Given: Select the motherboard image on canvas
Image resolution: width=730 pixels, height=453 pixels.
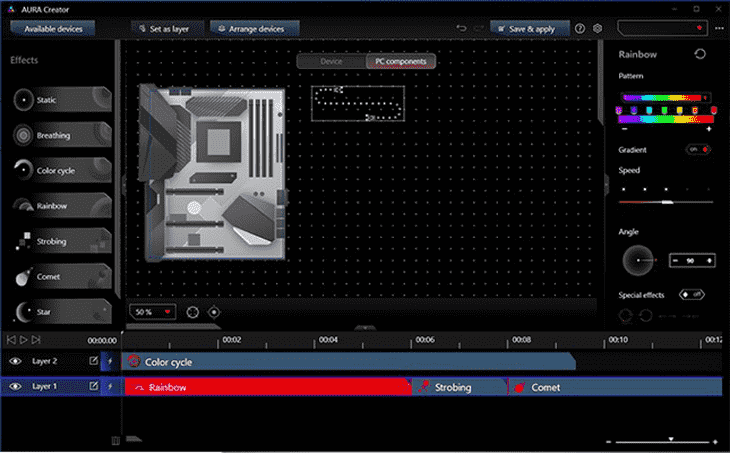Looking at the screenshot, I should click(x=213, y=172).
